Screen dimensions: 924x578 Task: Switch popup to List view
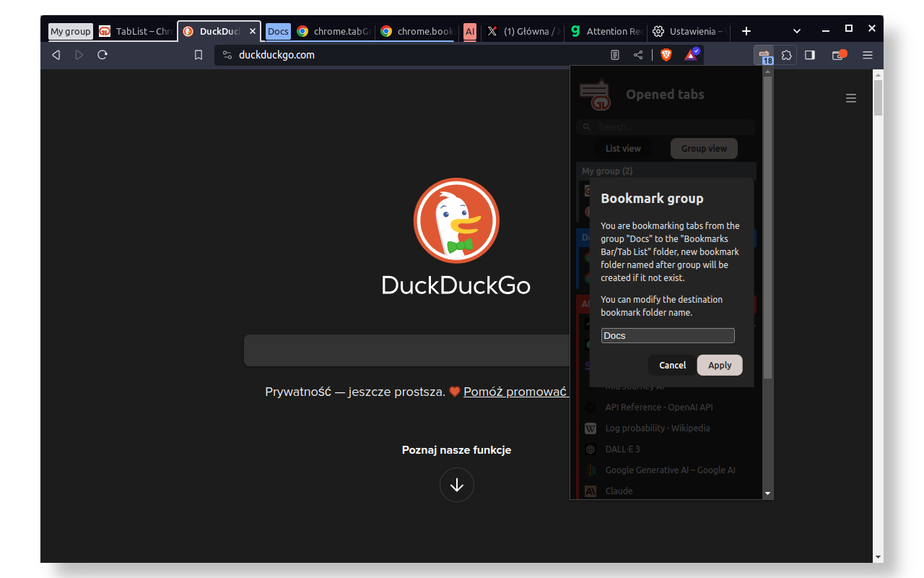tap(623, 149)
